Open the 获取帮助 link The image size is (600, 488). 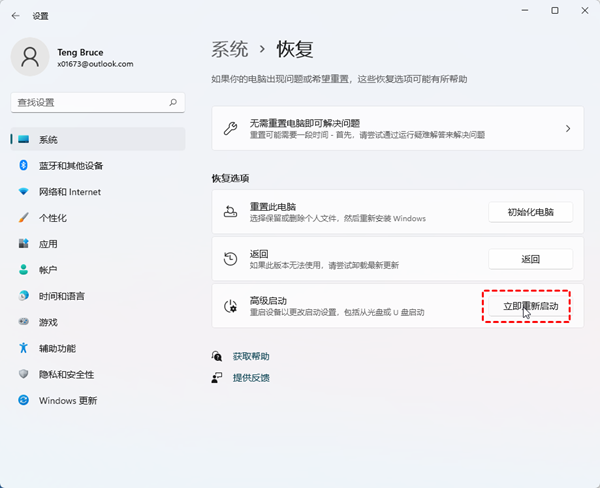[251, 356]
